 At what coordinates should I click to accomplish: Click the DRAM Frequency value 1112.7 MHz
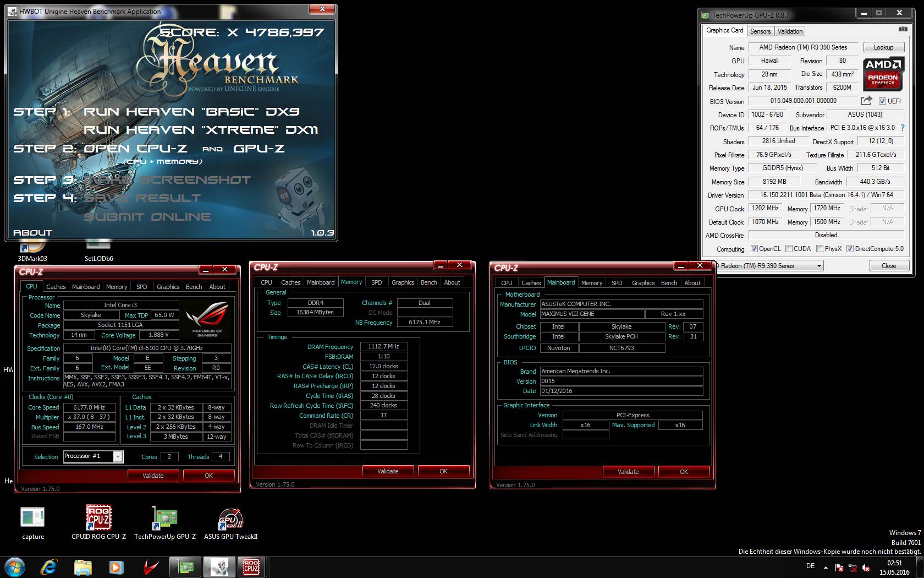(x=383, y=347)
